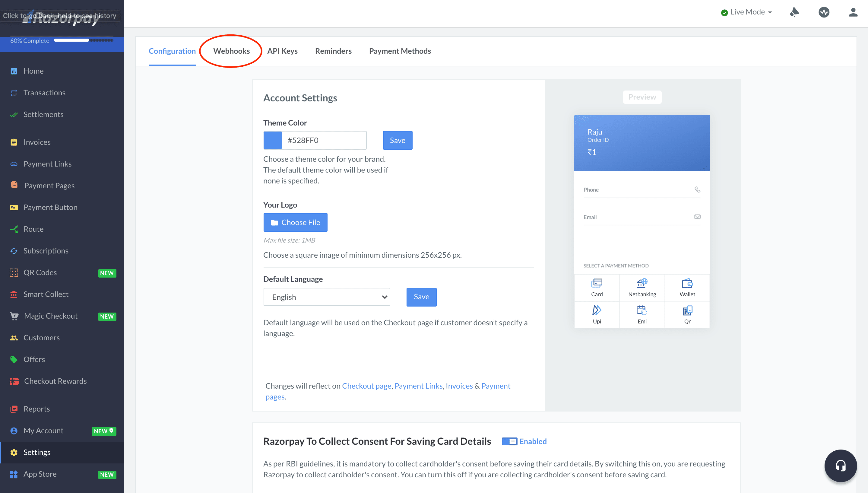
Task: Follow the Payment pages hyperlink
Action: 496,386
